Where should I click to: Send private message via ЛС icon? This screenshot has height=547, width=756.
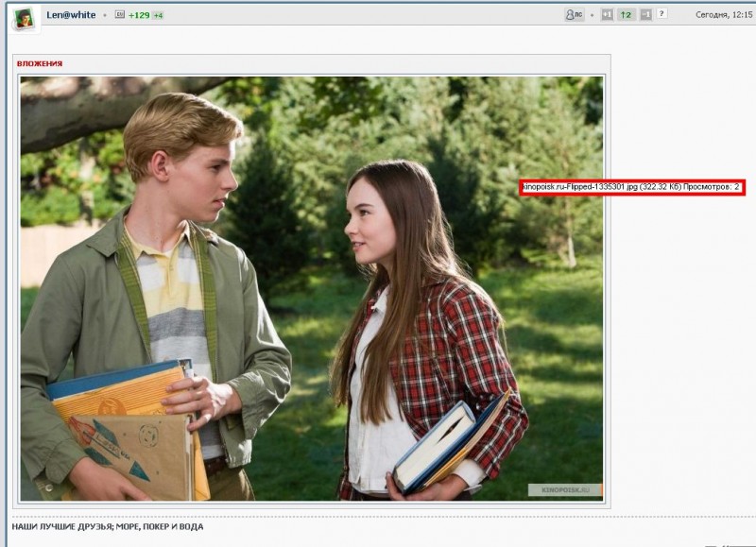pyautogui.click(x=573, y=14)
